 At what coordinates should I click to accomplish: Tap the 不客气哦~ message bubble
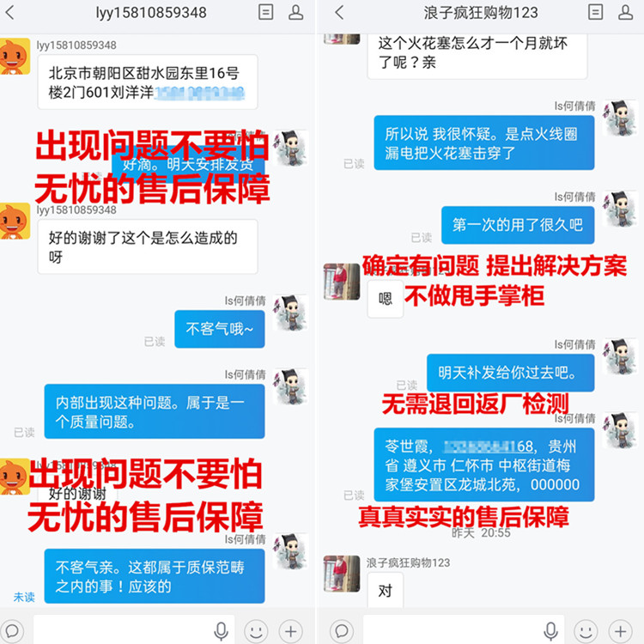click(x=220, y=329)
